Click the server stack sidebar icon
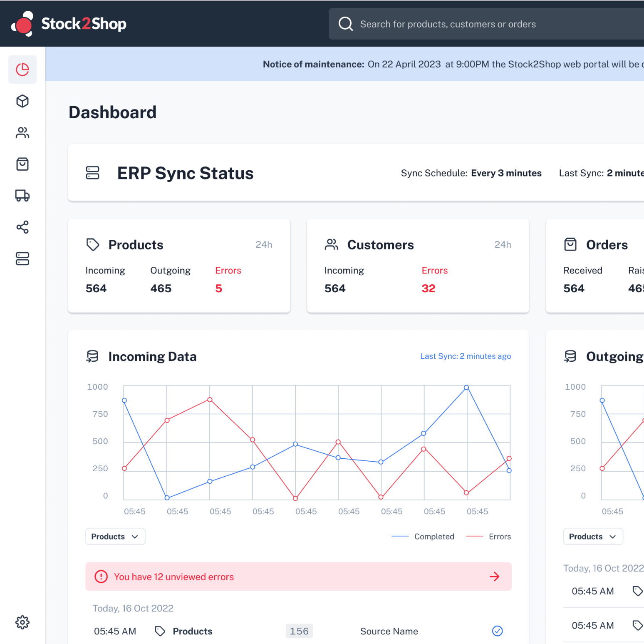Image resolution: width=644 pixels, height=644 pixels. pyautogui.click(x=22, y=259)
